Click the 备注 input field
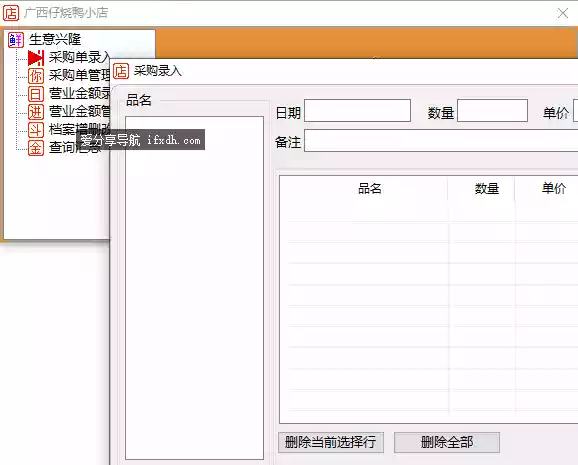 click(x=441, y=140)
